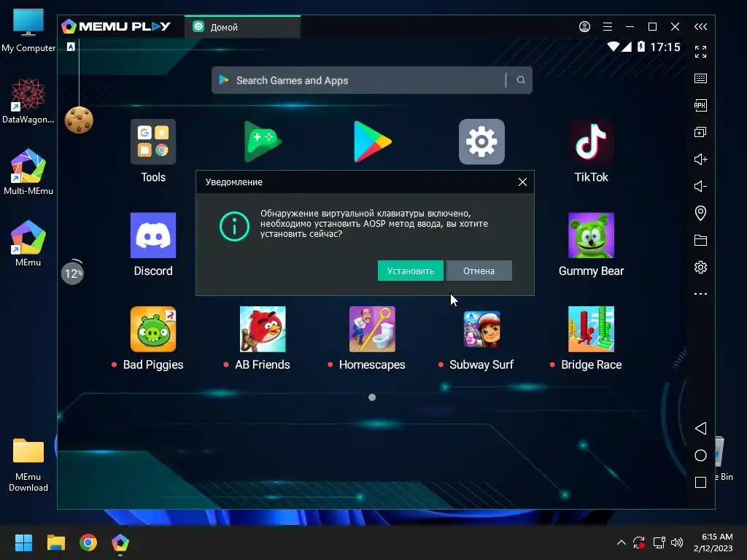Tap Android Back triangle button
The width and height of the screenshot is (747, 560).
tap(700, 428)
